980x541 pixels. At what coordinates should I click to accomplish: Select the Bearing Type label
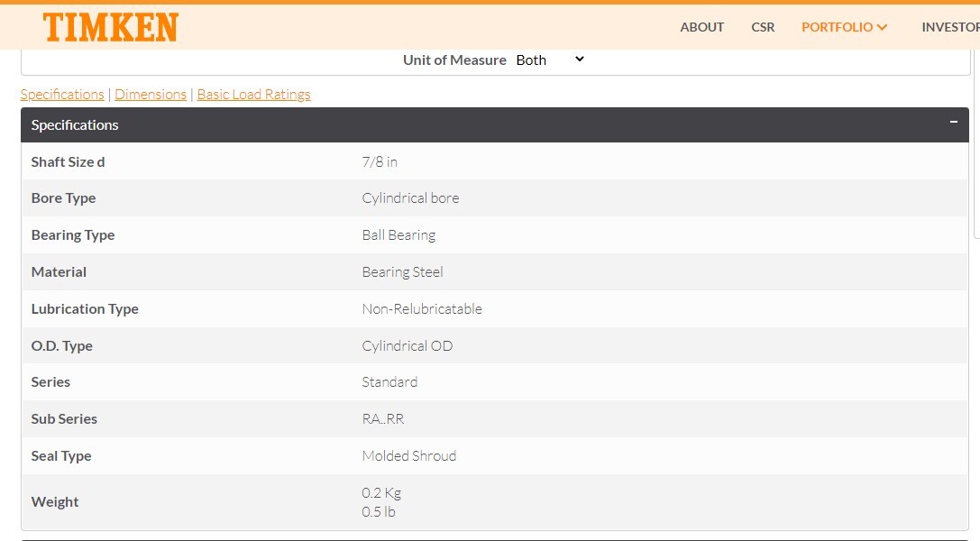pos(72,235)
